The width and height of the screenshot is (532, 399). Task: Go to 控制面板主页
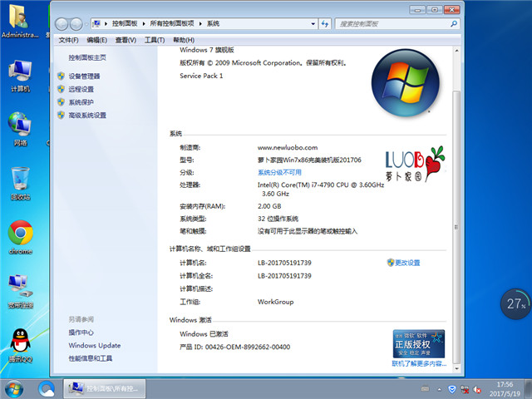click(87, 57)
